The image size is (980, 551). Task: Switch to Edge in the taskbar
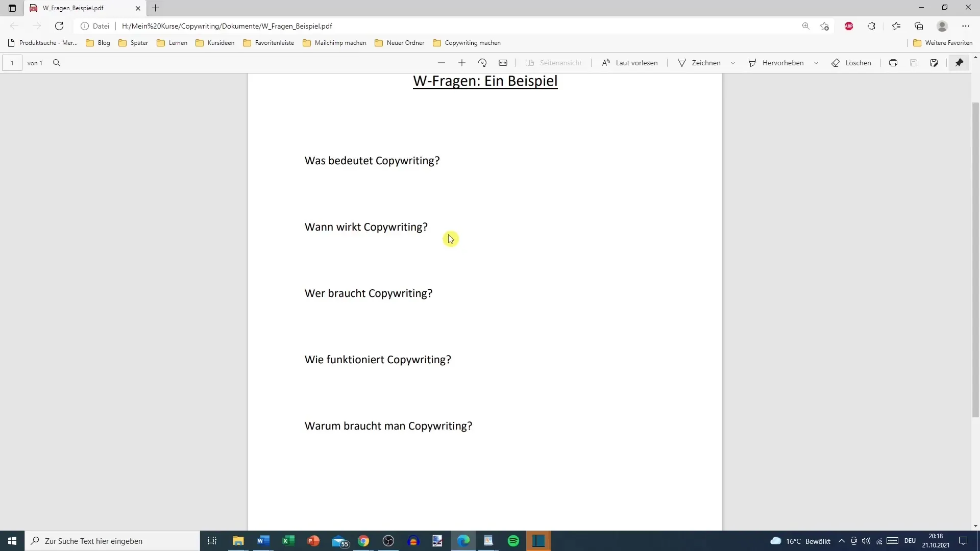[463, 541]
